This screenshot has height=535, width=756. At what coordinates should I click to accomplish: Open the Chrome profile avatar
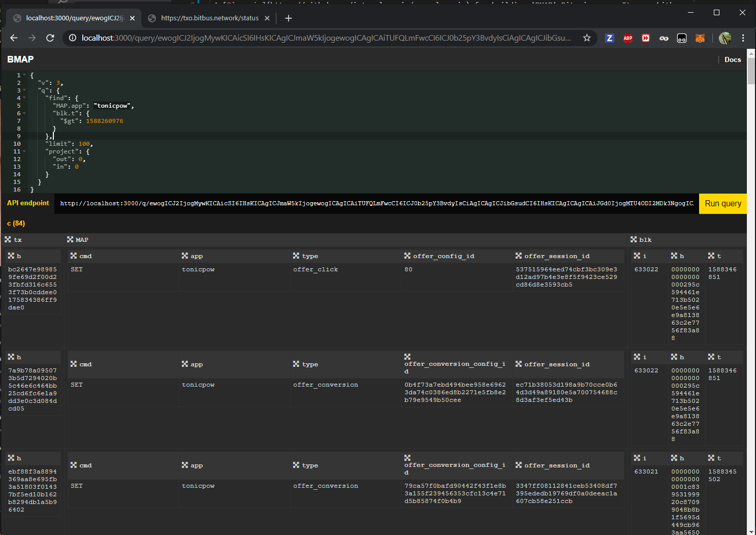click(725, 38)
